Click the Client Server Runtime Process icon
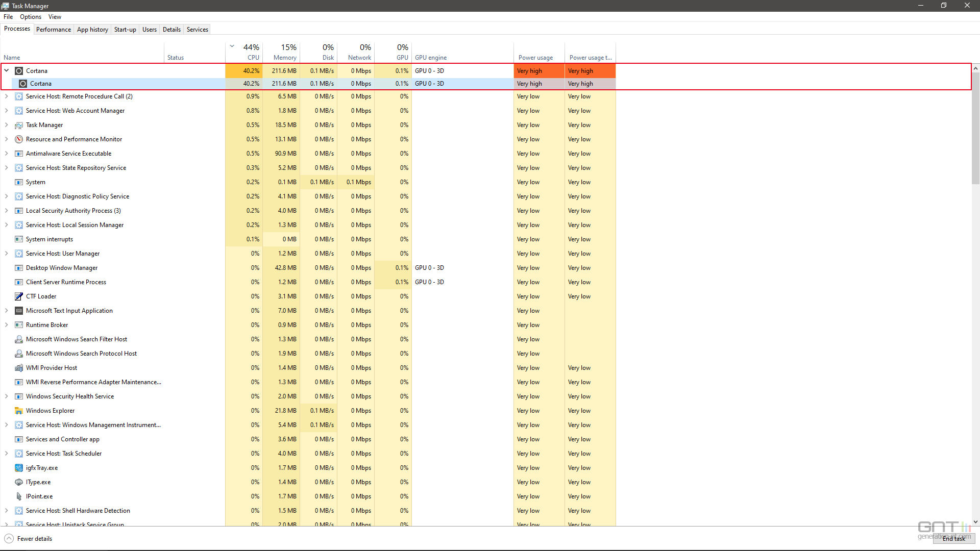This screenshot has width=980, height=551. tap(19, 282)
